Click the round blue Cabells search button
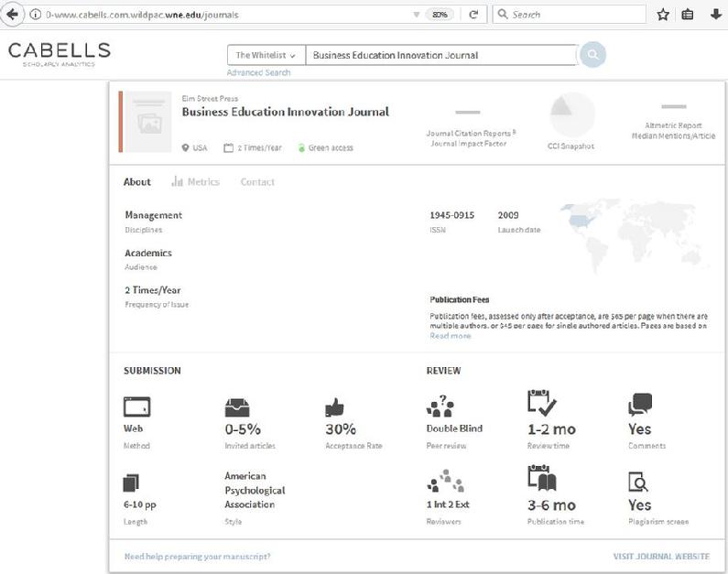Image resolution: width=728 pixels, height=574 pixels. pos(592,54)
